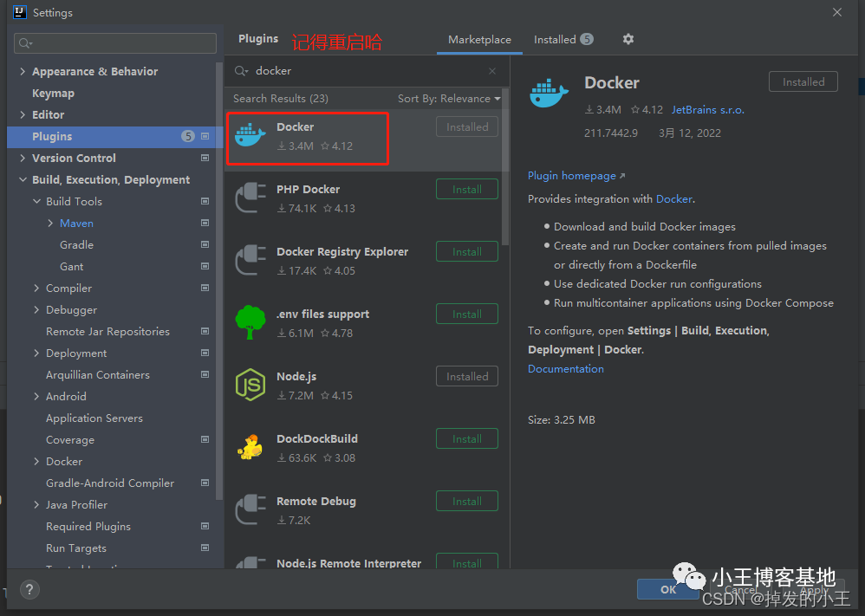Click the settings tree scrollbar
Screen dimensions: 865x616
click(219, 280)
